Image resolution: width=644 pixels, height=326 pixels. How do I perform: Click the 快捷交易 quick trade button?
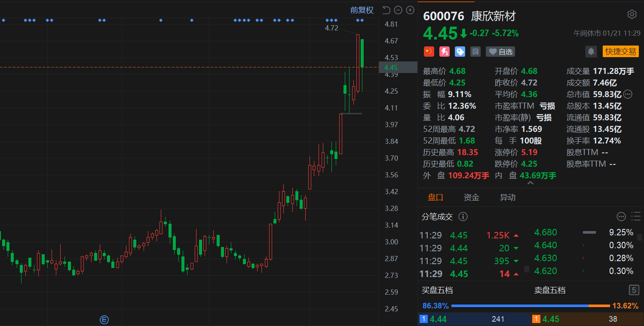click(x=620, y=52)
